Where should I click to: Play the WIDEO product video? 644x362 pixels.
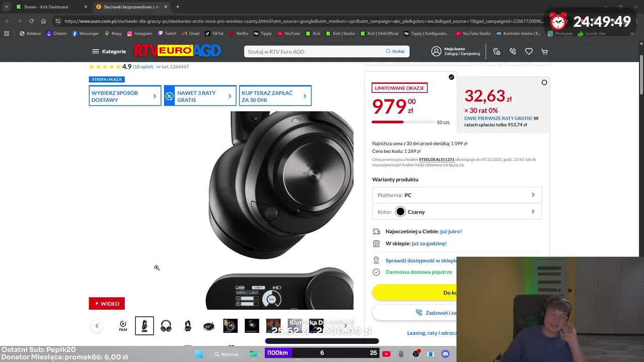[107, 304]
